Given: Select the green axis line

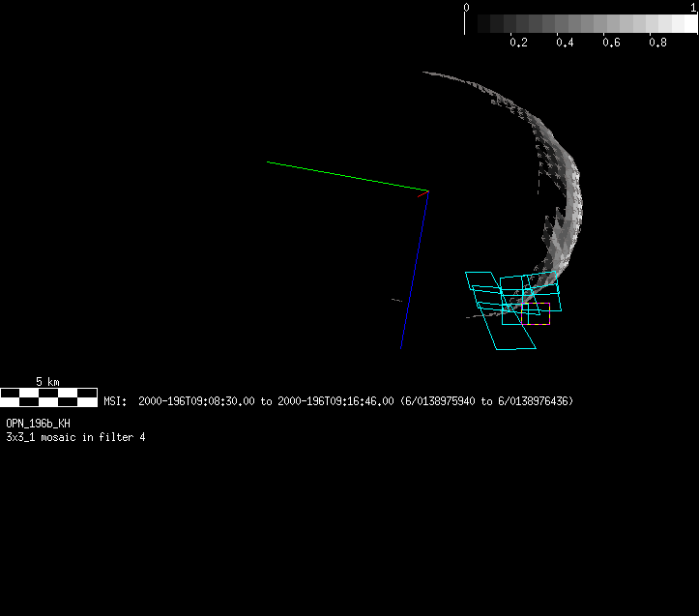Looking at the screenshot, I should pos(346,176).
